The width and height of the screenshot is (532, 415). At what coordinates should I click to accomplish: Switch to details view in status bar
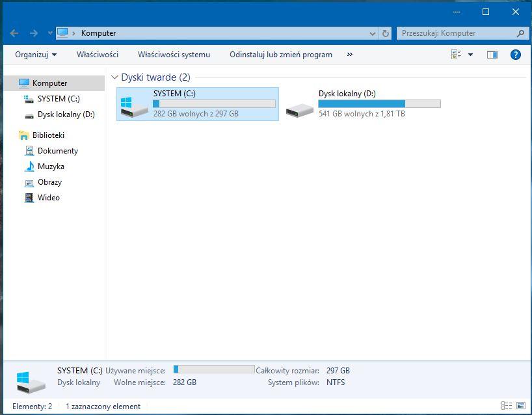pos(507,406)
